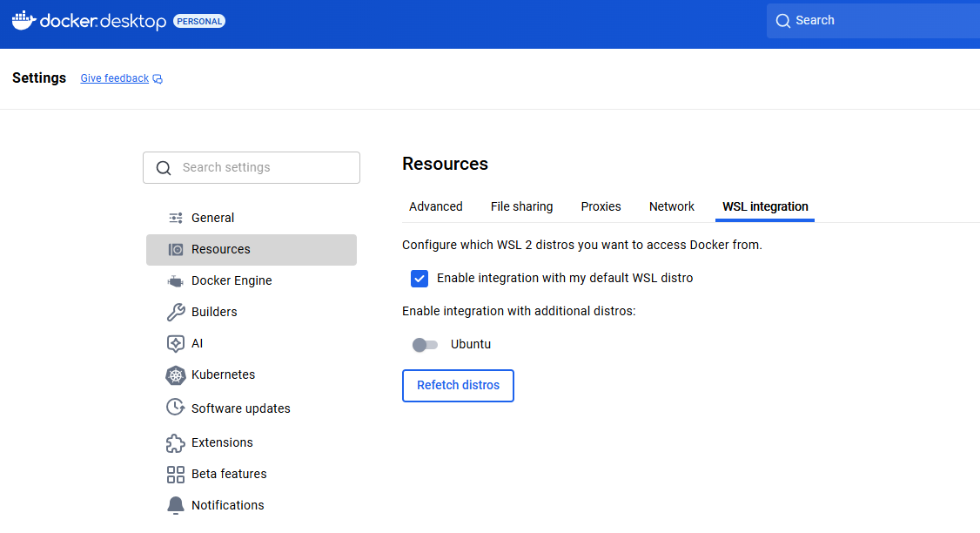Click the Kubernetes helm wheel icon
Image resolution: width=980 pixels, height=533 pixels.
[x=176, y=375]
